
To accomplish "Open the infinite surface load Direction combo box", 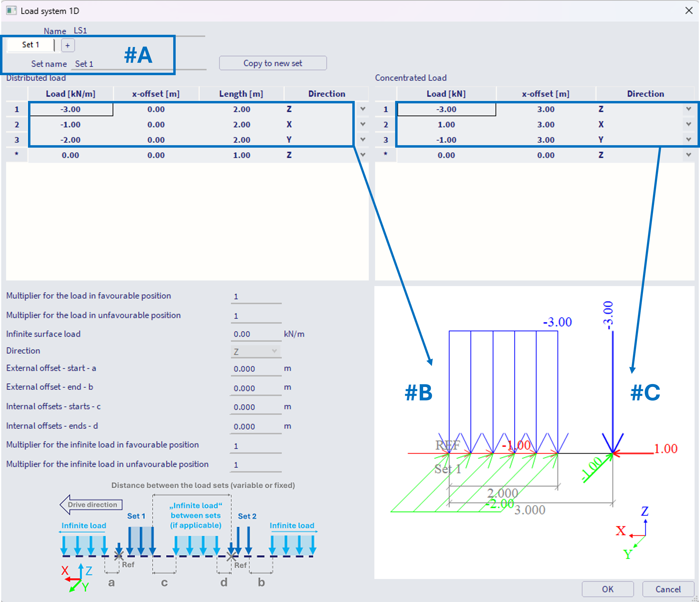I will [x=255, y=351].
